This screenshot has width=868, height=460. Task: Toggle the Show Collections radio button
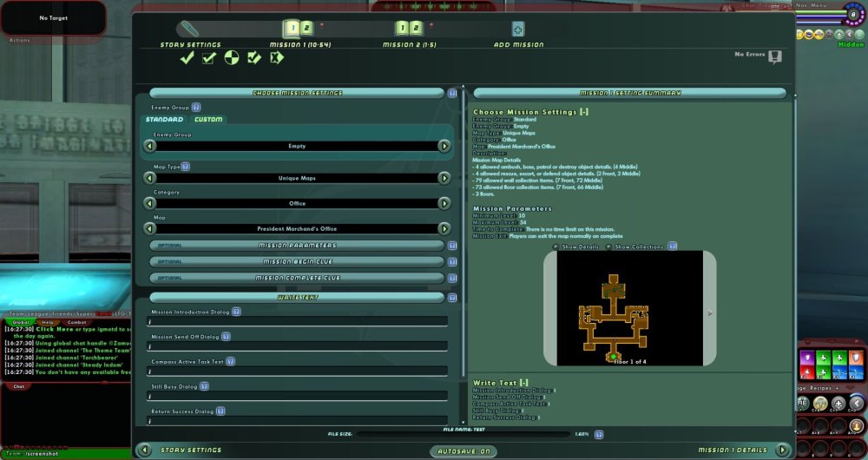pyautogui.click(x=608, y=246)
